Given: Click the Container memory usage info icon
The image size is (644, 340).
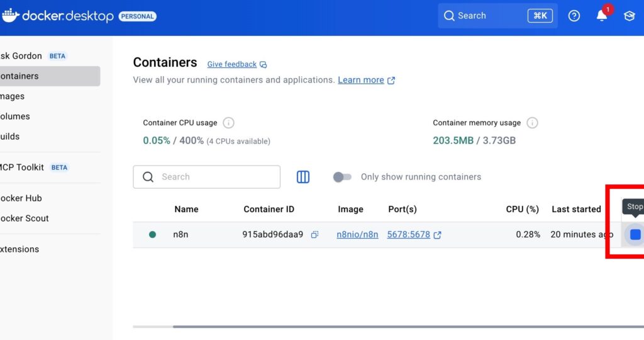Looking at the screenshot, I should click(532, 123).
